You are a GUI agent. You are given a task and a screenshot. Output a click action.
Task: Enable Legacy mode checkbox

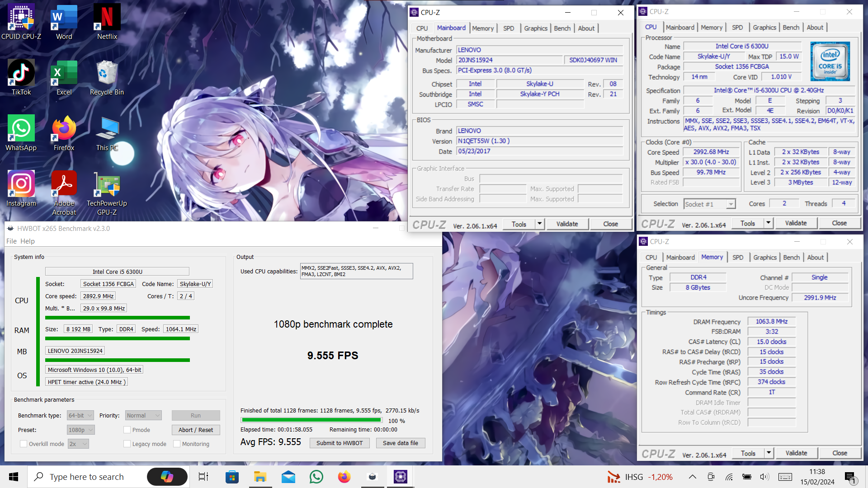coord(127,444)
